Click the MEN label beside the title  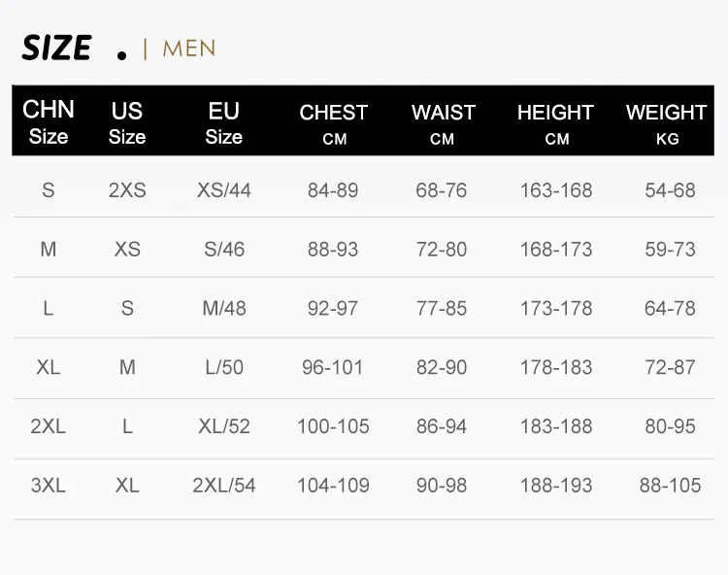(189, 49)
